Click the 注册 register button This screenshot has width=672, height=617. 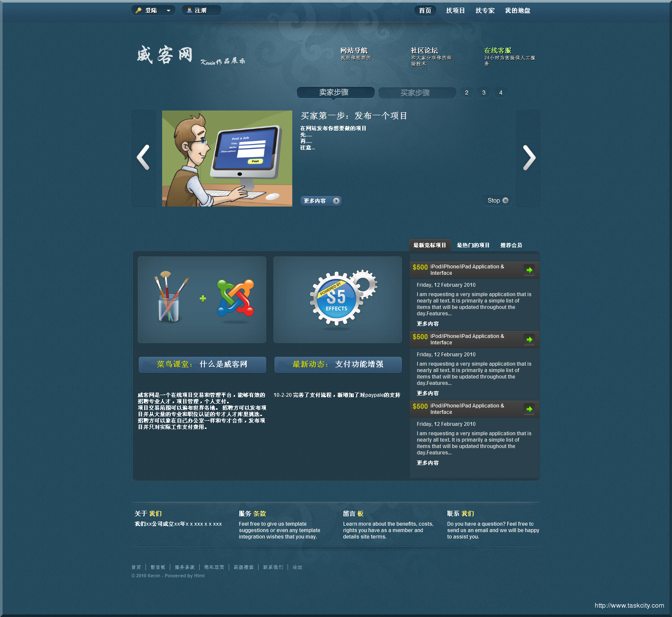[x=201, y=11]
